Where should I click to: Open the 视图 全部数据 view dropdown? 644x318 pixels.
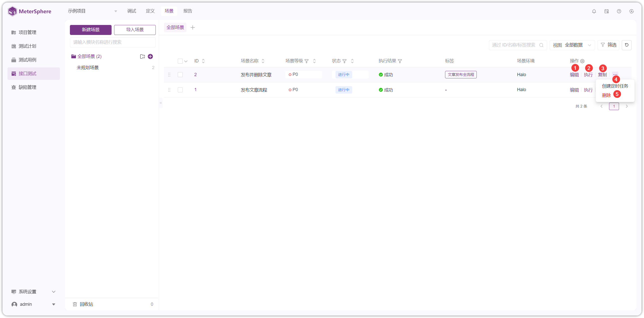pos(572,45)
